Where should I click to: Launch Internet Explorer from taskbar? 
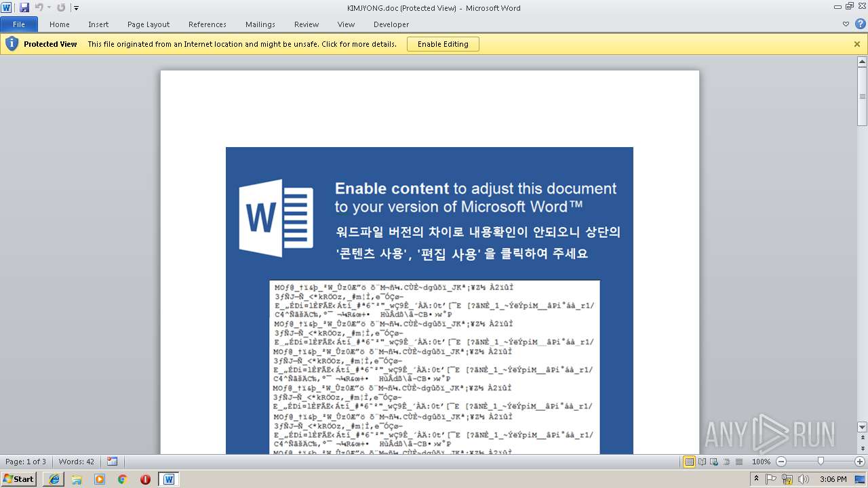coord(54,479)
